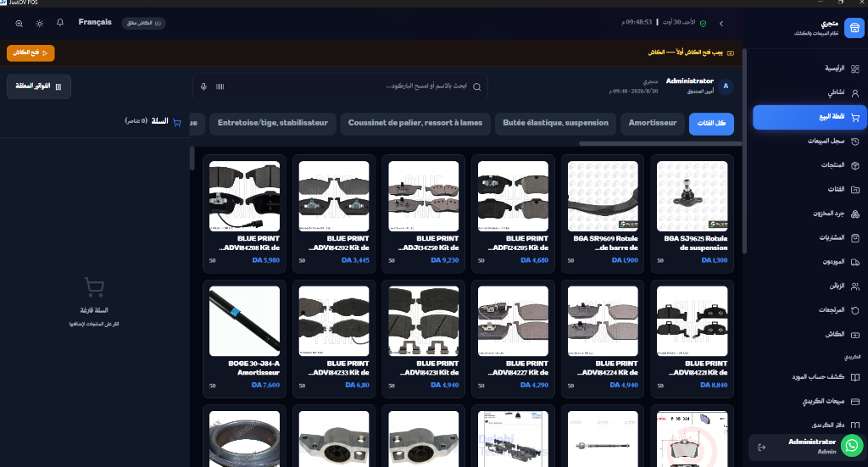Screen dimensions: 868x467
Task: Add BLUE PRINT ADV184227 kit product
Action: click(x=513, y=339)
